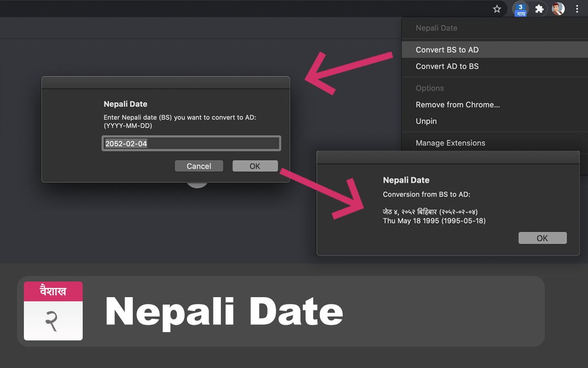Click the bookmark star icon
Viewport: 588px width, 368px height.
497,9
